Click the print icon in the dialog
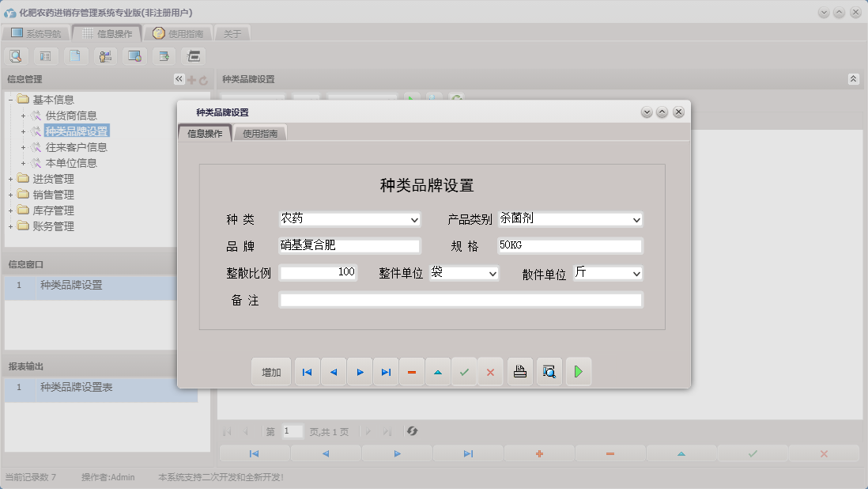The width and height of the screenshot is (868, 489). tap(519, 371)
